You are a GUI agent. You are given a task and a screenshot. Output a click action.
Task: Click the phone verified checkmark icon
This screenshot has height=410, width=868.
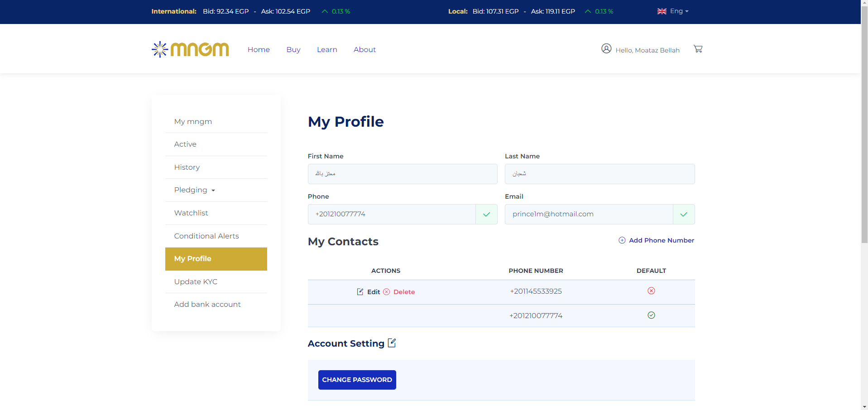point(486,215)
